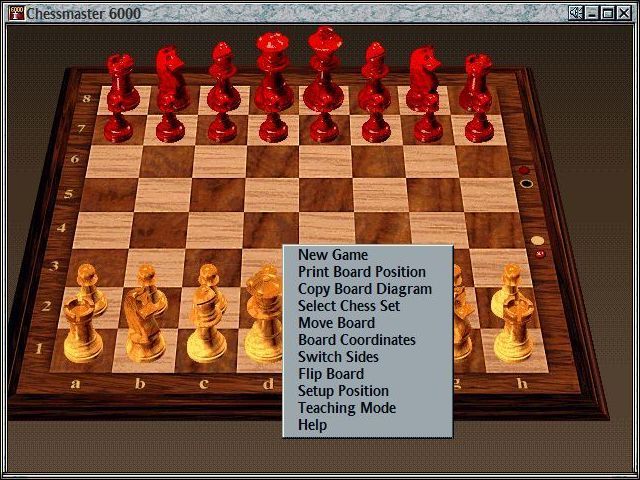This screenshot has height=480, width=640.
Task: Choose Print Board Position
Action: click(362, 272)
